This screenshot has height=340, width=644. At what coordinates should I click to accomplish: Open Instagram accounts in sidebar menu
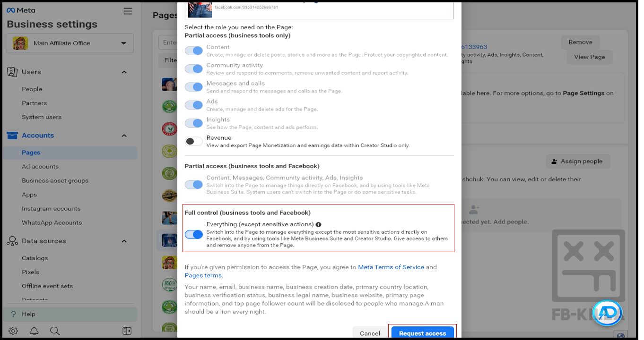[x=51, y=209]
